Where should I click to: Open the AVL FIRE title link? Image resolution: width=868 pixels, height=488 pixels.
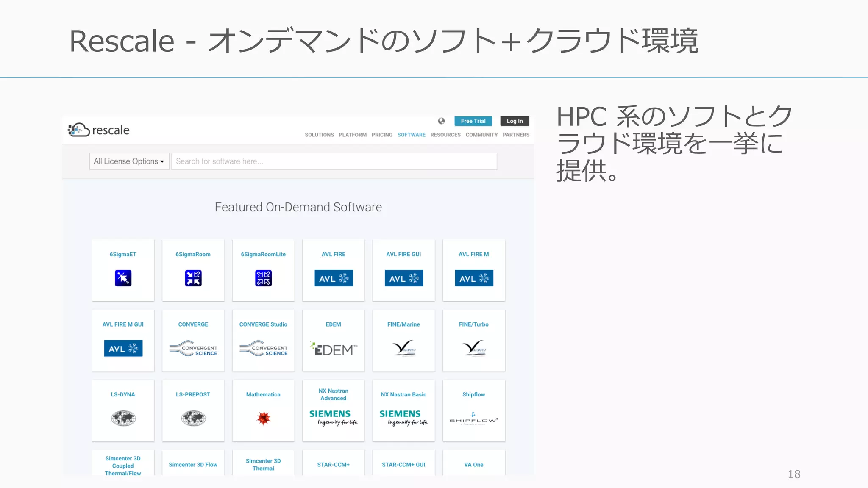334,254
